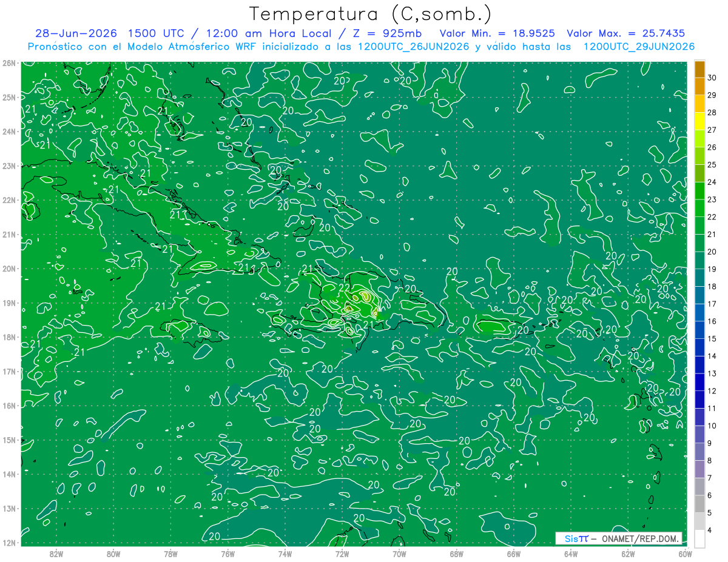Click the legend swatch between 20 and 21
This screenshot has height=562, width=728.
699,243
